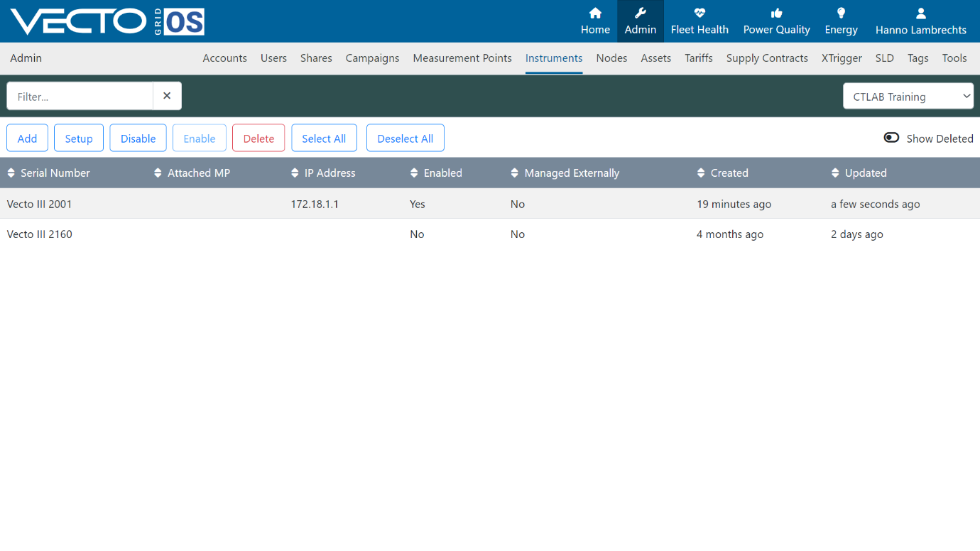Open Admin via the wrench icon

pyautogui.click(x=640, y=13)
